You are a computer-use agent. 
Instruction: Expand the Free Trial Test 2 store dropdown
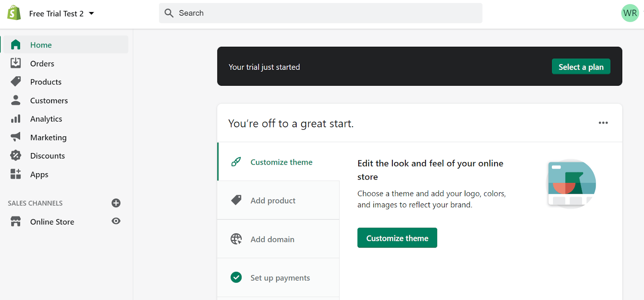pyautogui.click(x=91, y=13)
